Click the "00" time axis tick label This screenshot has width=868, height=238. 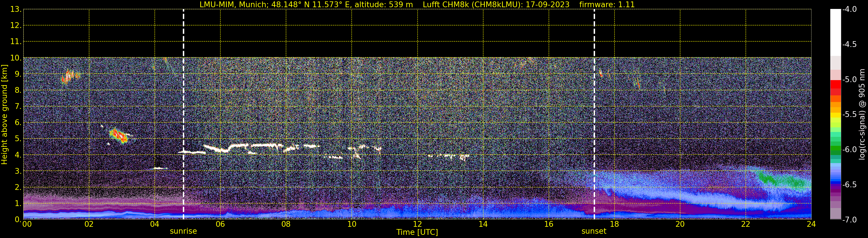point(27,224)
